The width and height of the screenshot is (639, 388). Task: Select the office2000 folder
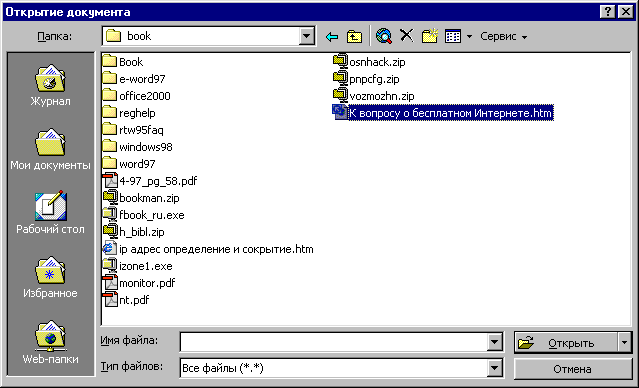point(137,96)
